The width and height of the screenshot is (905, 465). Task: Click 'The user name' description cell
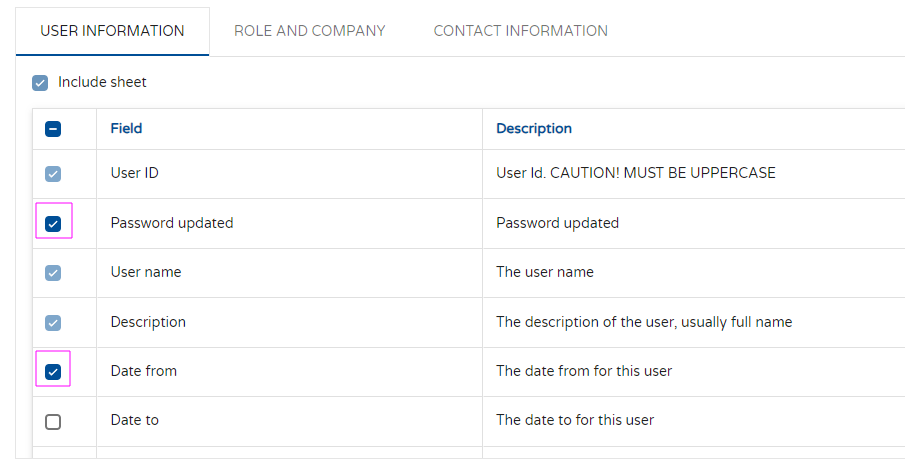coord(544,272)
